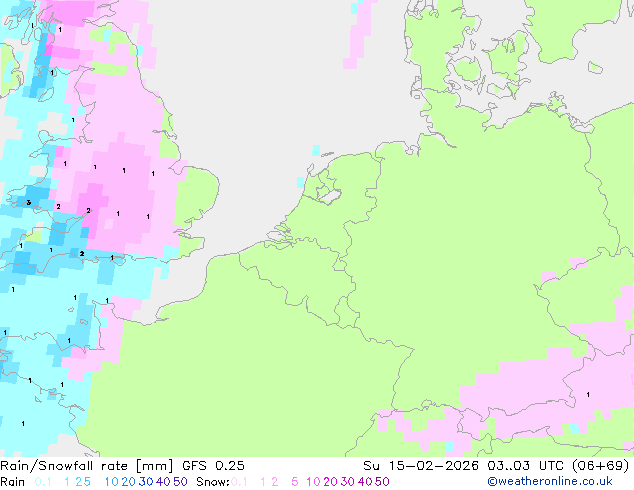The image size is (634, 490).
Task: Select the Snow legend value 10
Action: coord(313,482)
